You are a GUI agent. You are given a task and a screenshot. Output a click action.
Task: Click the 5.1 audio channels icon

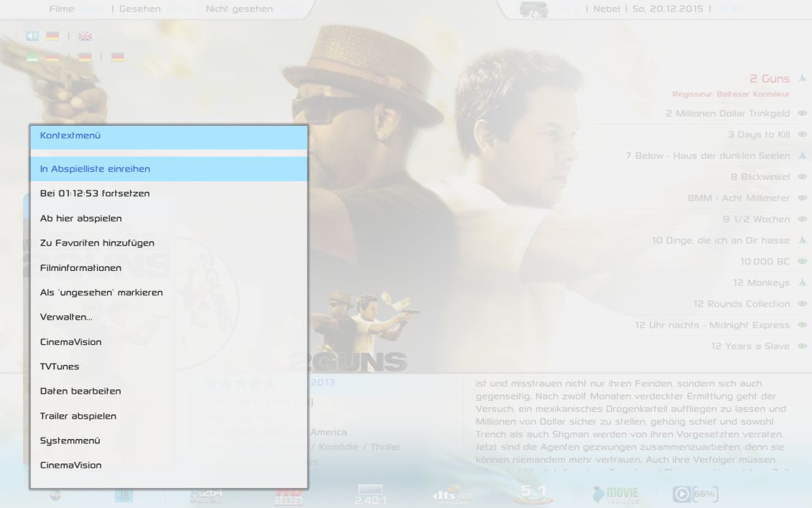click(x=534, y=494)
